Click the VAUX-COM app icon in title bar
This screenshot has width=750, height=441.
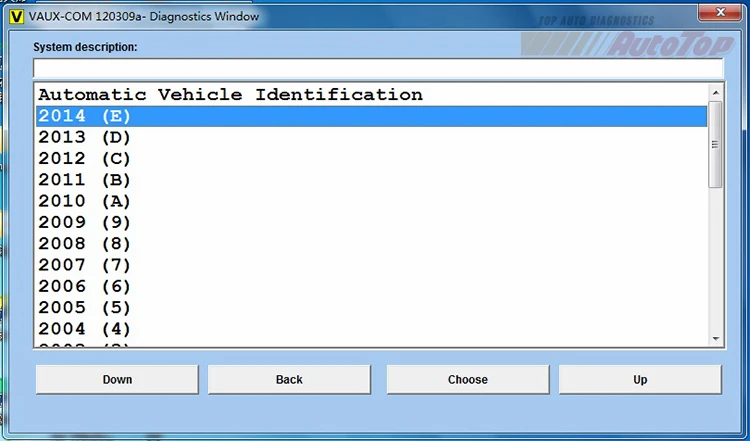[16, 17]
